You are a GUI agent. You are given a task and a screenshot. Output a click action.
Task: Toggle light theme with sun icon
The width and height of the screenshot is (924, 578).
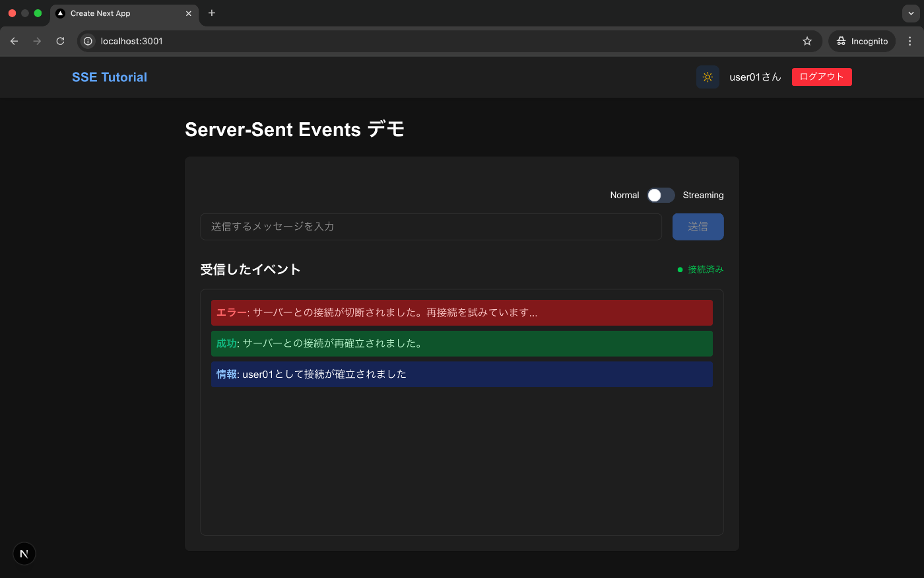(708, 77)
